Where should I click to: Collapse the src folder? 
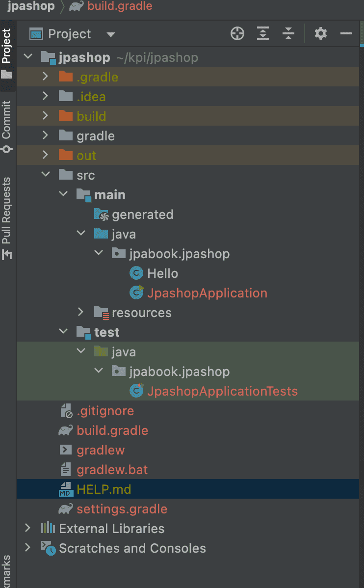(46, 175)
